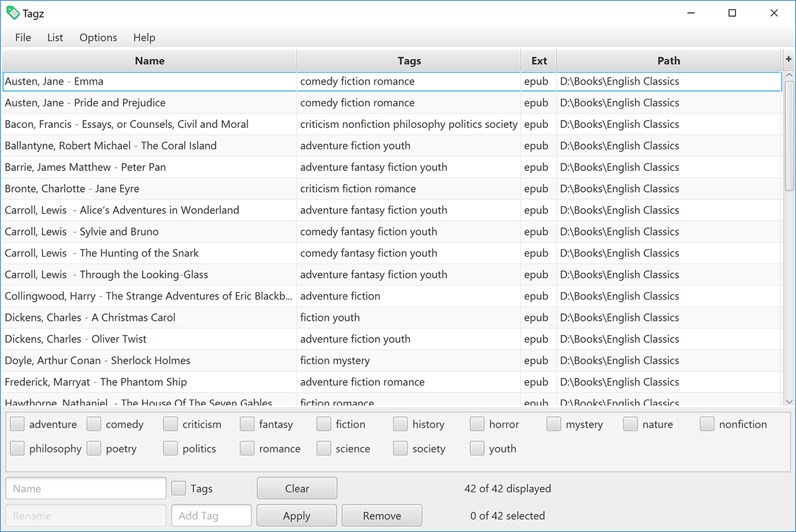
Task: Click the 'criticism fiction romance' tags cell
Action: [x=409, y=188]
